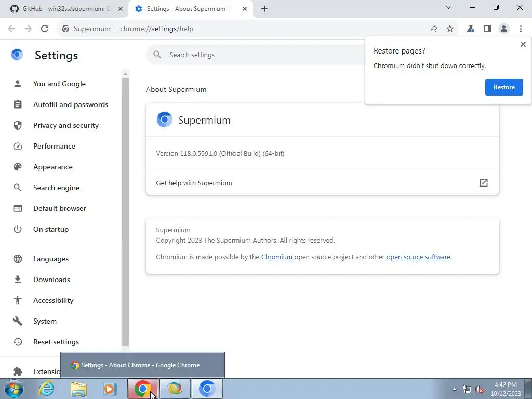Open Windows Media Player from taskbar
This screenshot has height=399, width=532.
(110, 389)
